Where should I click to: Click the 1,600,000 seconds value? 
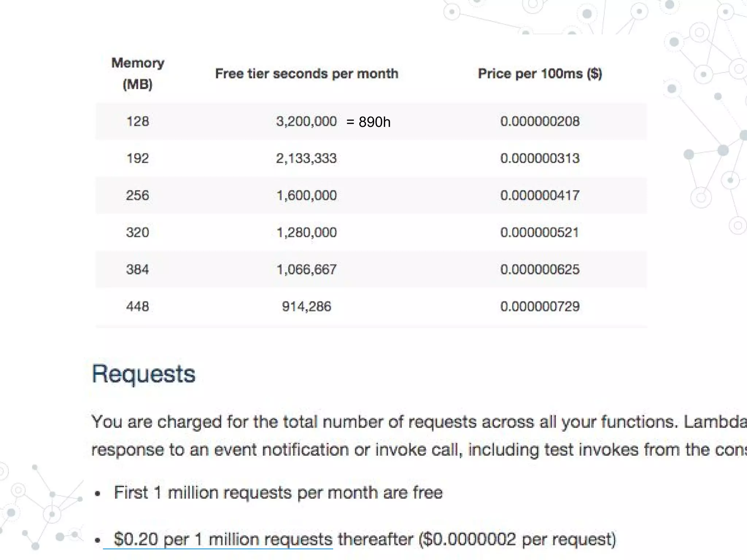[306, 195]
